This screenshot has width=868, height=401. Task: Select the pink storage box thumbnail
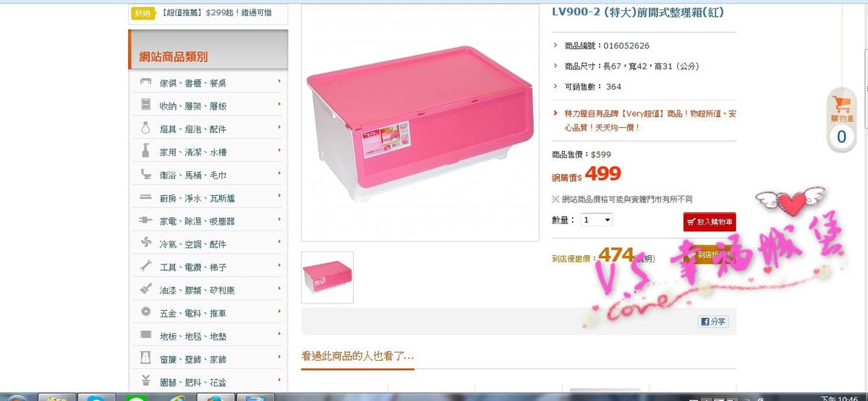tap(327, 277)
